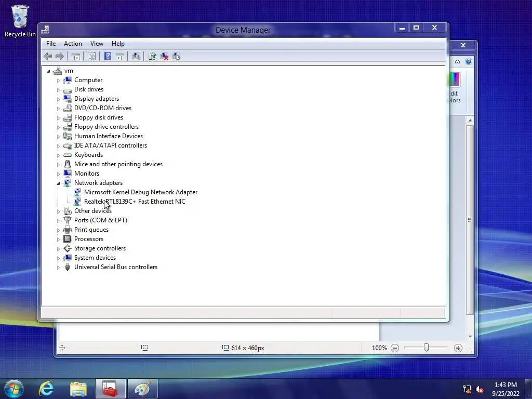532x399 pixels.
Task: Click the network tray icon
Action: point(467,389)
